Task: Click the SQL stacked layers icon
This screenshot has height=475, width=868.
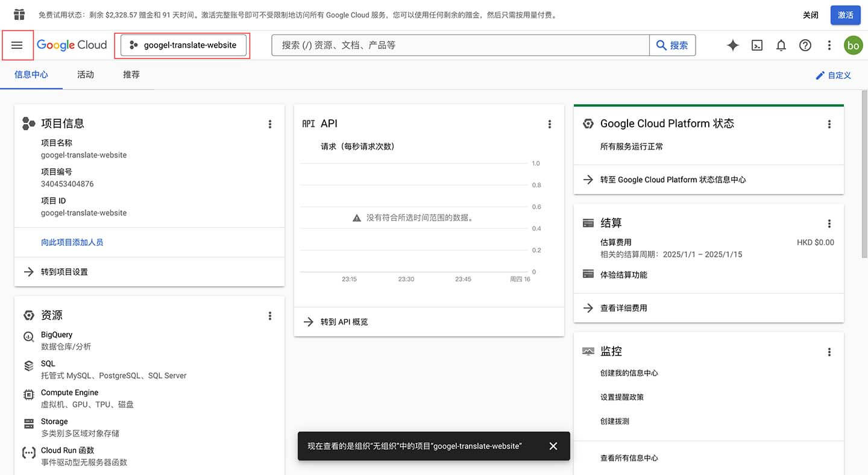Action: [x=28, y=366]
